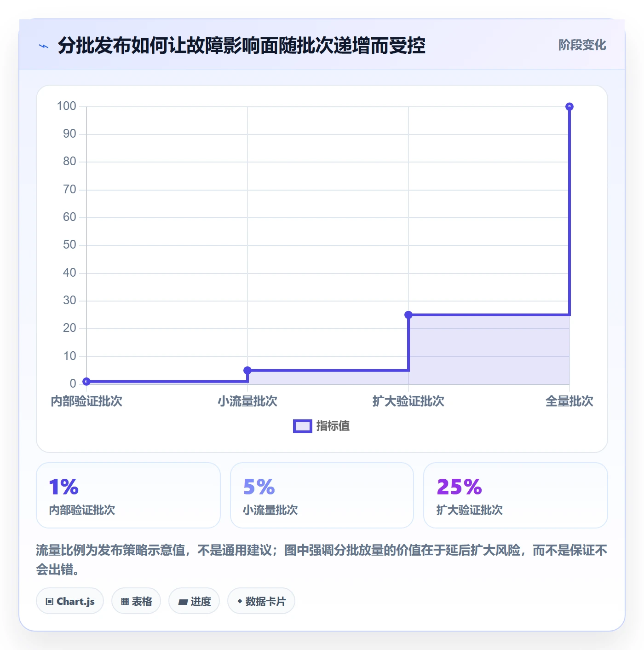This screenshot has height=650, width=644.
Task: Click 小流量批次 caption under 5%
Action: (x=270, y=510)
